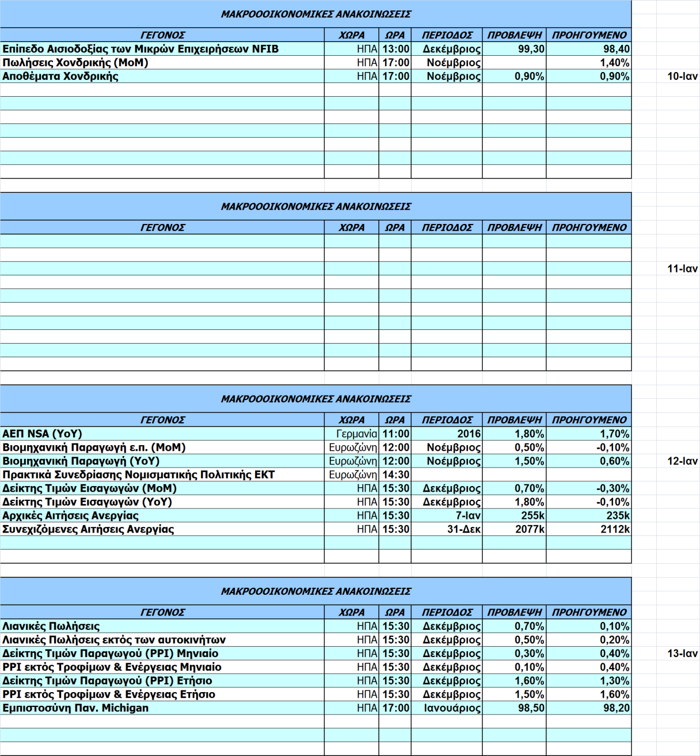This screenshot has width=700, height=756.
Task: Click the 1,70% previous value for ΑΕΠ NSA
Action: coord(589,434)
